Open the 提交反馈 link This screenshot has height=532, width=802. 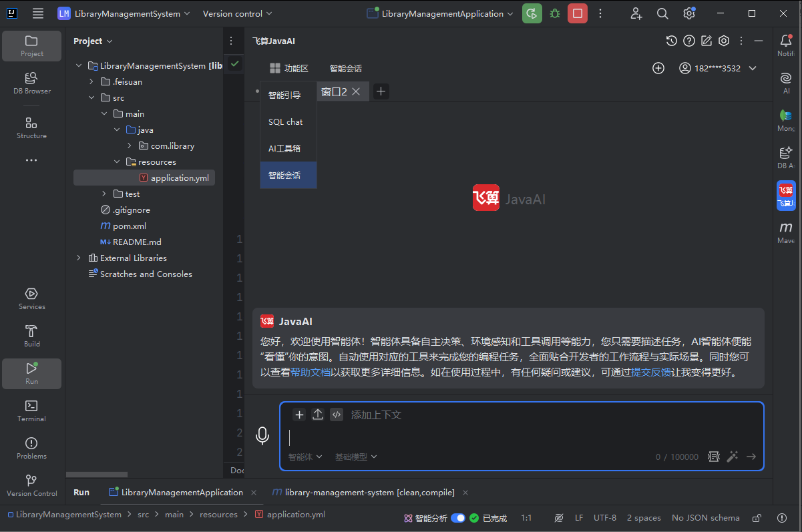click(x=651, y=372)
